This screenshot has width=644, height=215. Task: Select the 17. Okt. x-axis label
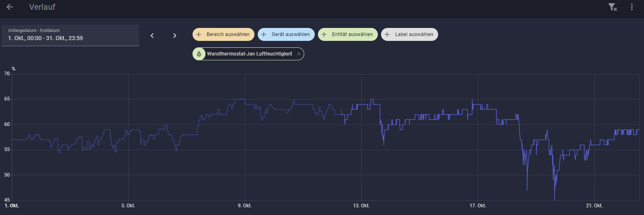[x=478, y=206]
